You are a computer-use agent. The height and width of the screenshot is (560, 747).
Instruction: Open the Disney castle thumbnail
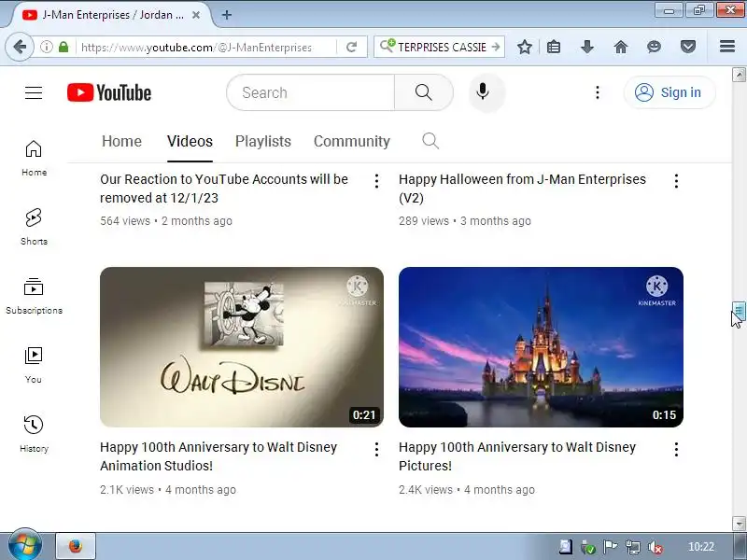tap(541, 346)
